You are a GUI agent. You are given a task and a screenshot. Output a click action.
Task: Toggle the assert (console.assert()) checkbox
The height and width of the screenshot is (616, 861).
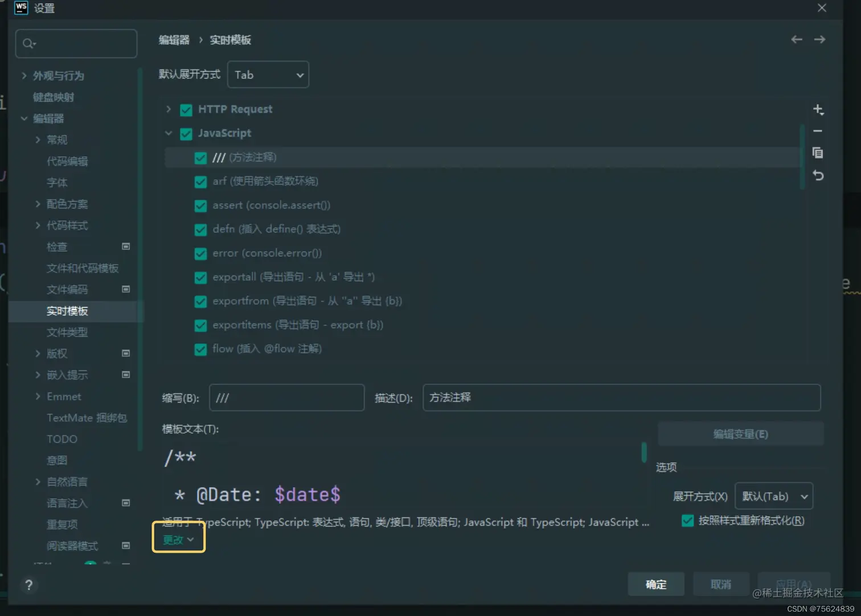[x=200, y=206]
